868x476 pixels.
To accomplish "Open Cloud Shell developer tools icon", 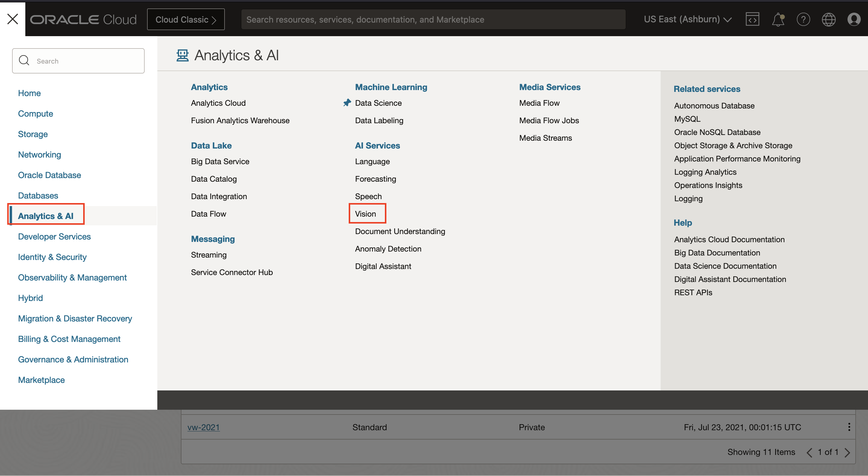I will pos(752,19).
